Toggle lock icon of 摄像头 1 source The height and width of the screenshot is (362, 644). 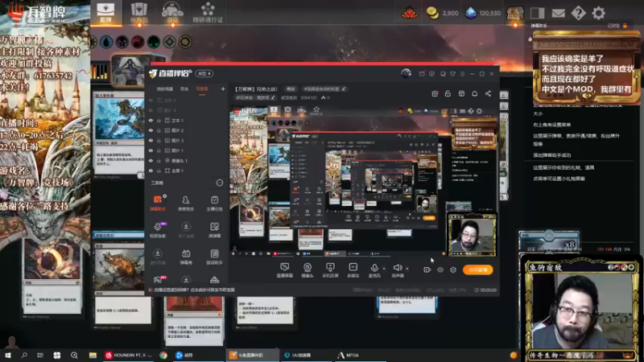[159, 160]
